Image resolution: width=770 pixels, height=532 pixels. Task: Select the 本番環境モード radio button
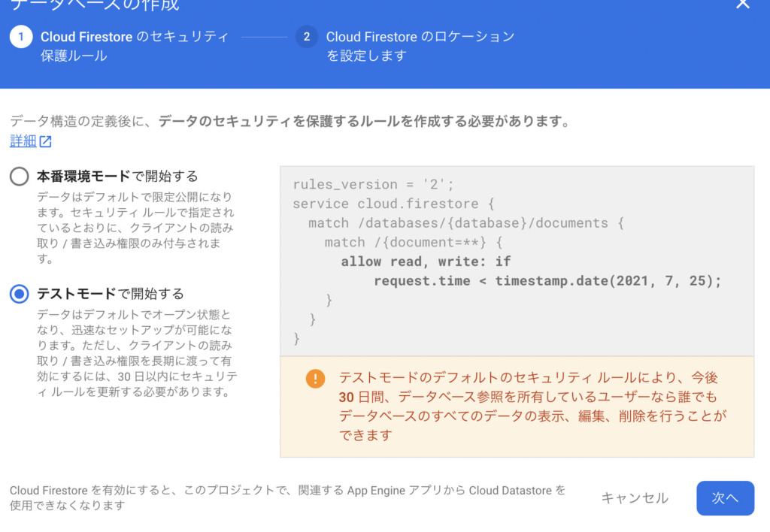coord(19,176)
